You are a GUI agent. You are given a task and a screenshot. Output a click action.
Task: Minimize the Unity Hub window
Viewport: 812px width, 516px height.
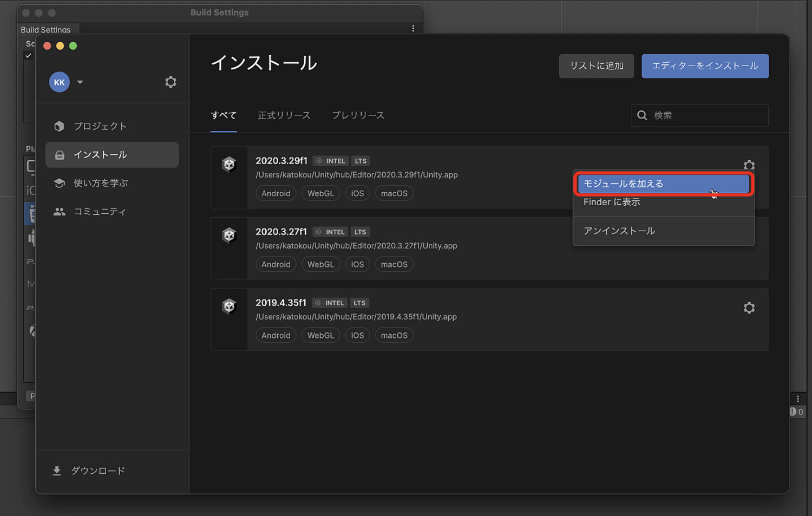coord(60,46)
